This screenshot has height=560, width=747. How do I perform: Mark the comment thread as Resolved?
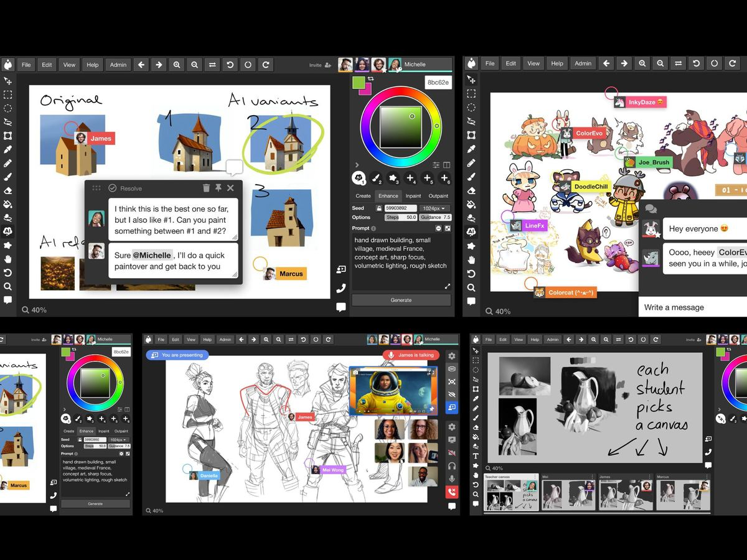click(x=125, y=188)
